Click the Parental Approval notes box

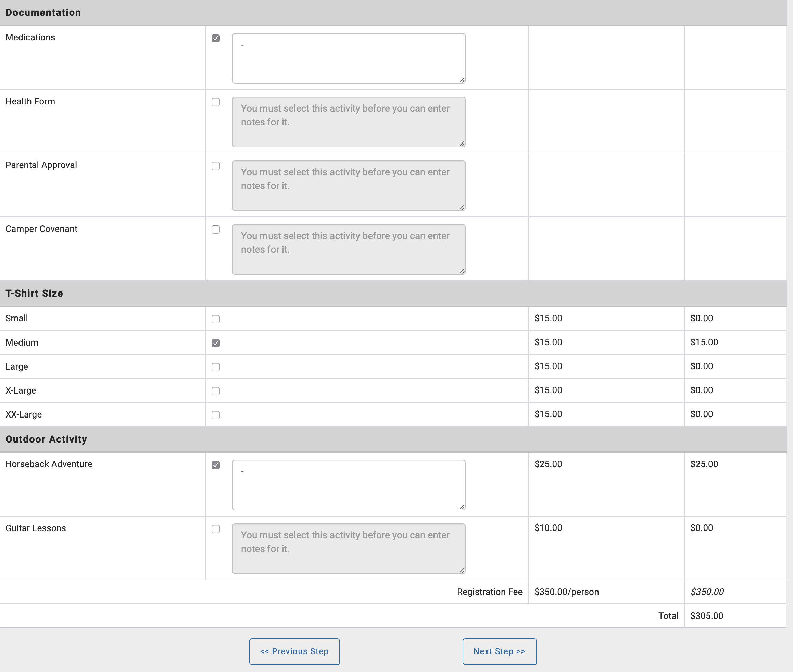pos(349,186)
